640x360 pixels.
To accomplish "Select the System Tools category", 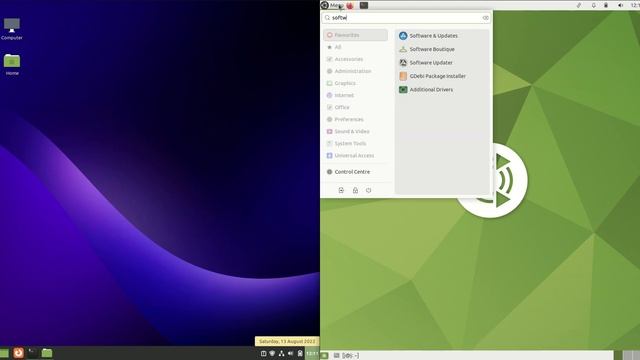I will (356, 144).
